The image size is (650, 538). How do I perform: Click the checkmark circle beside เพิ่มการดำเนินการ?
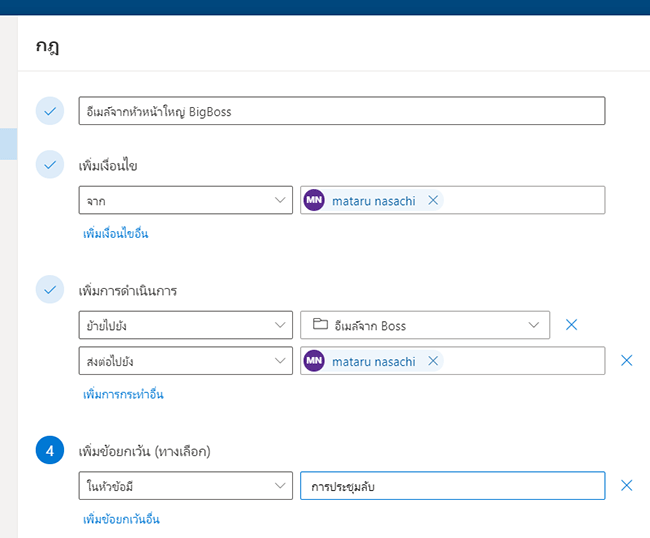pyautogui.click(x=50, y=289)
